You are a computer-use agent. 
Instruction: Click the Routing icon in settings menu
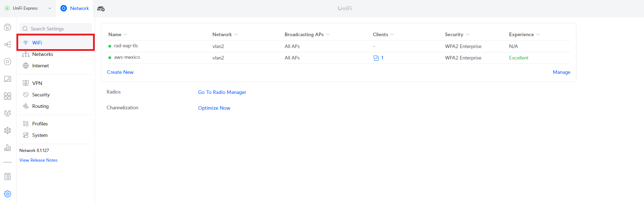pyautogui.click(x=26, y=106)
